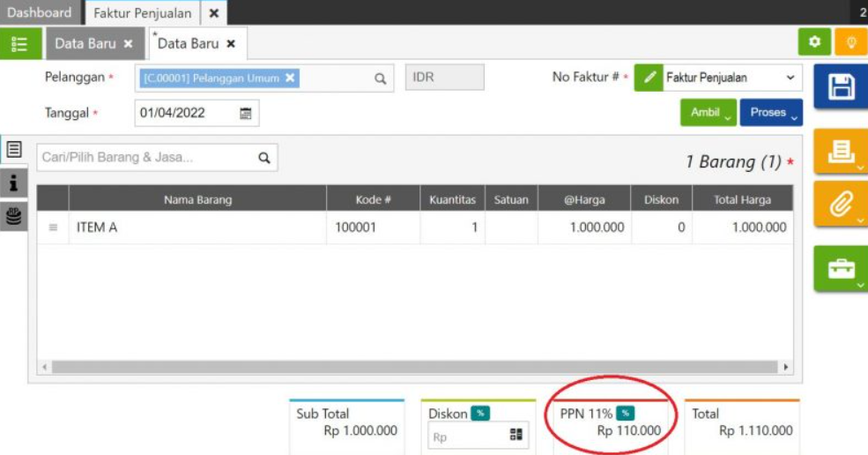The width and height of the screenshot is (868, 455).
Task: Switch to the Dashboard tab
Action: [x=40, y=12]
